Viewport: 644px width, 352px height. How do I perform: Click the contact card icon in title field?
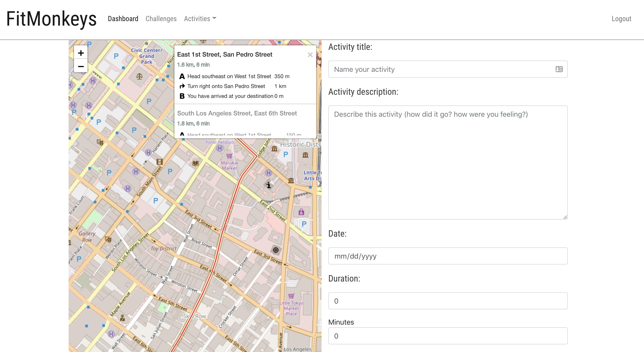pos(559,69)
